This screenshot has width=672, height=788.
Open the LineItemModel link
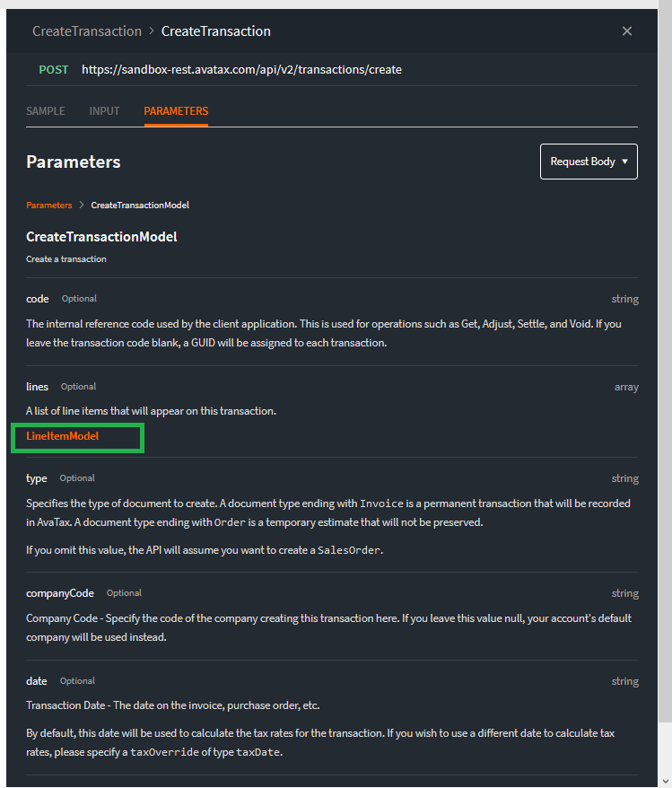[x=63, y=436]
